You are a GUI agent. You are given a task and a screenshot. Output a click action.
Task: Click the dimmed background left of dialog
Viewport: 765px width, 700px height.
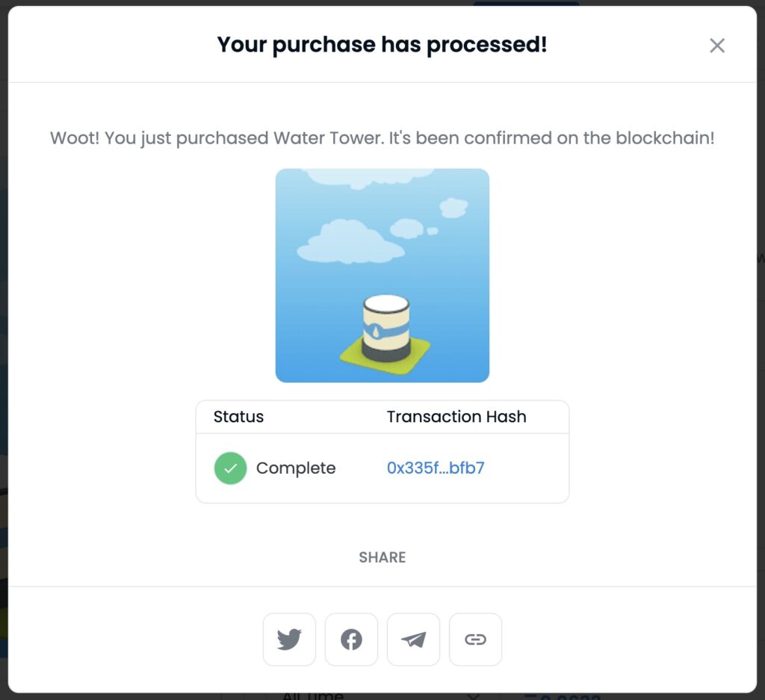4,341
